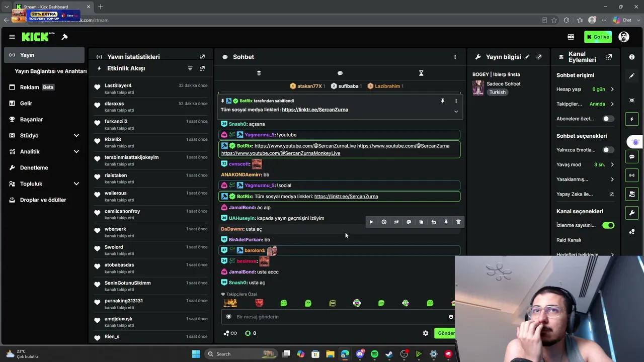Open Steam from the taskbar
This screenshot has height=362, width=644.
tap(389, 354)
